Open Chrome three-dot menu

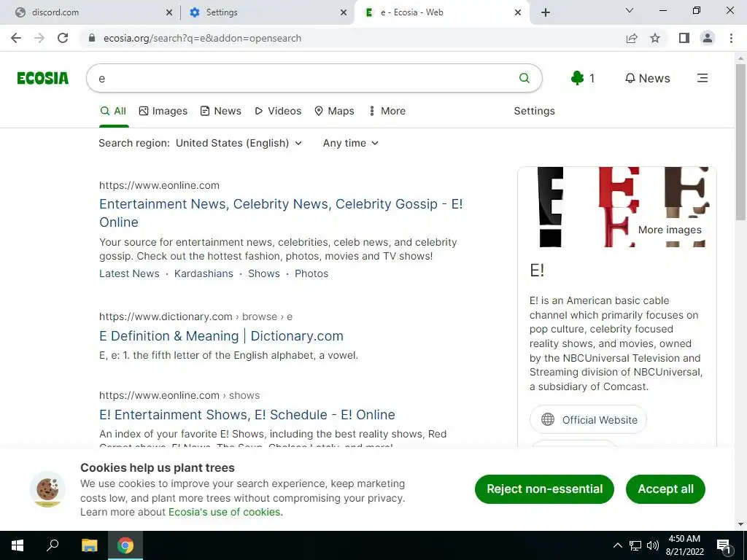(x=731, y=38)
